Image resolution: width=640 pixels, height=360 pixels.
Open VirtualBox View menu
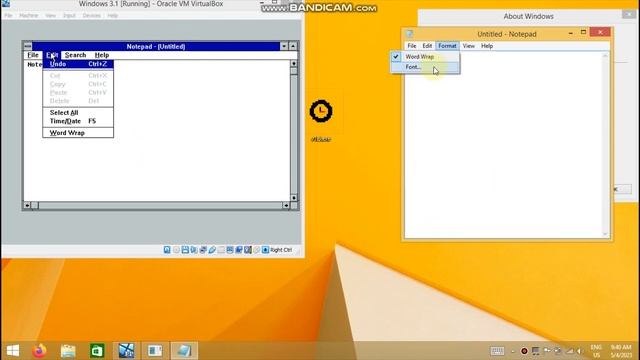click(x=51, y=16)
